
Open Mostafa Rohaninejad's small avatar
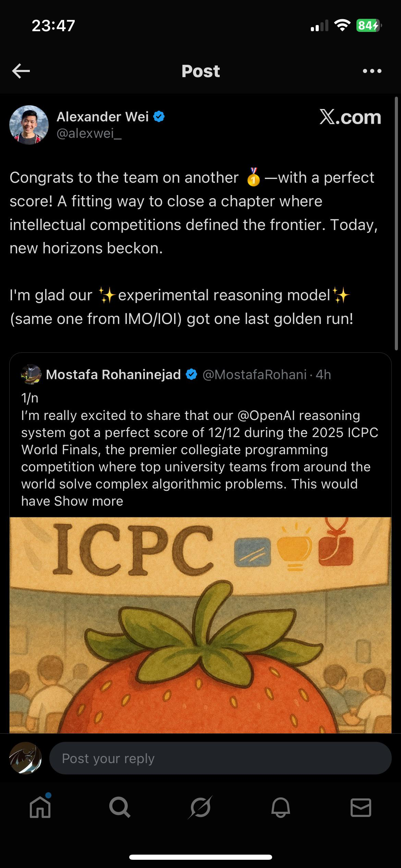[x=31, y=374]
